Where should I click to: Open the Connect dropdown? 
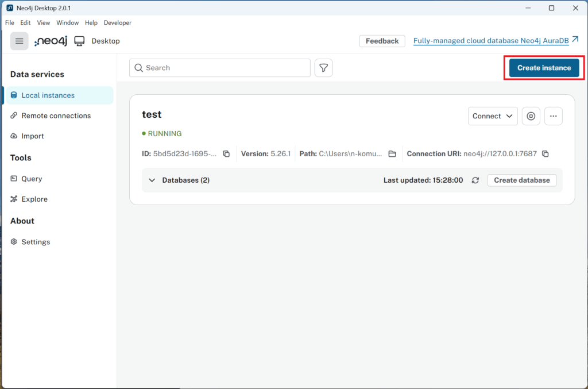coord(492,116)
